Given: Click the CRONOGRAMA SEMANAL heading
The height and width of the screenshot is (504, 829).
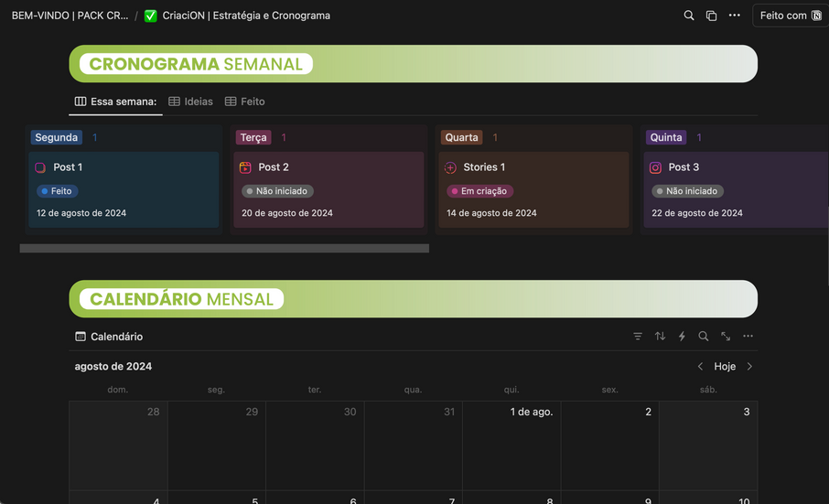Looking at the screenshot, I should [196, 64].
